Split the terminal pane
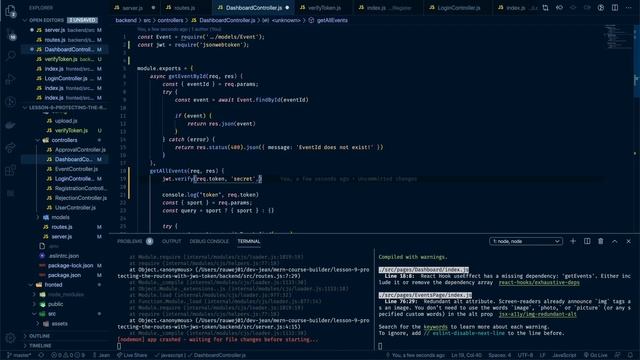640x360 pixels. coord(587,241)
